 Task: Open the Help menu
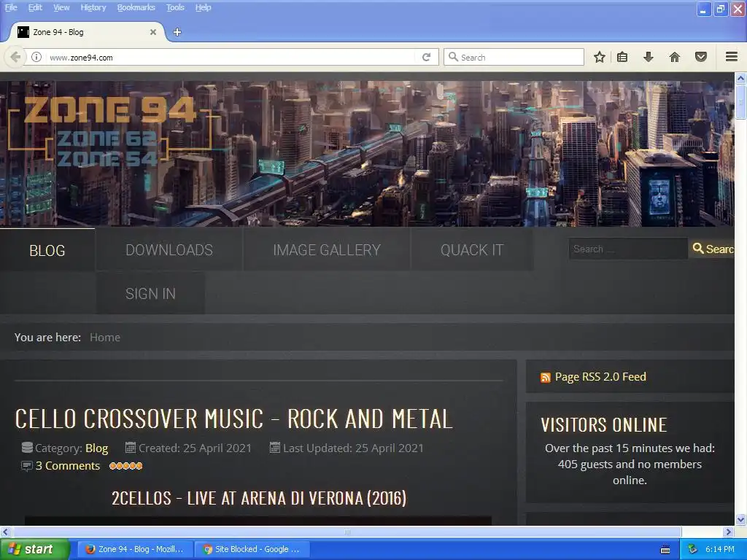[204, 7]
